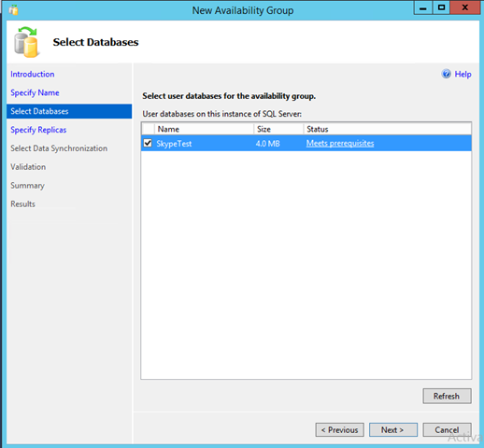The height and width of the screenshot is (448, 484).
Task: Uncheck the SkypeTest database checkbox
Action: 148,143
